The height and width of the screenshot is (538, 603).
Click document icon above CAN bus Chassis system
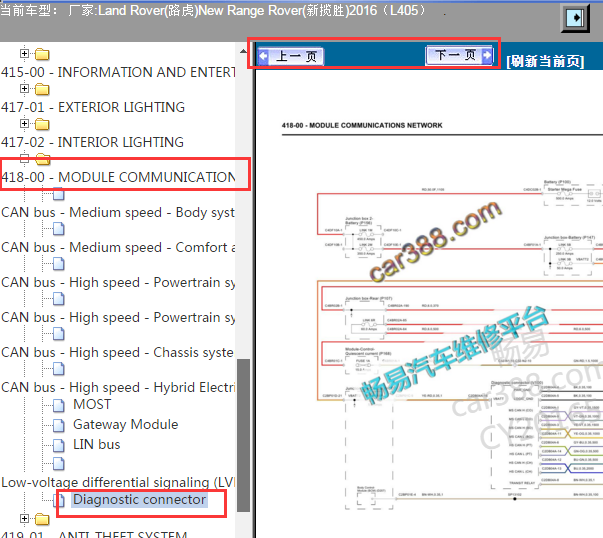point(59,334)
